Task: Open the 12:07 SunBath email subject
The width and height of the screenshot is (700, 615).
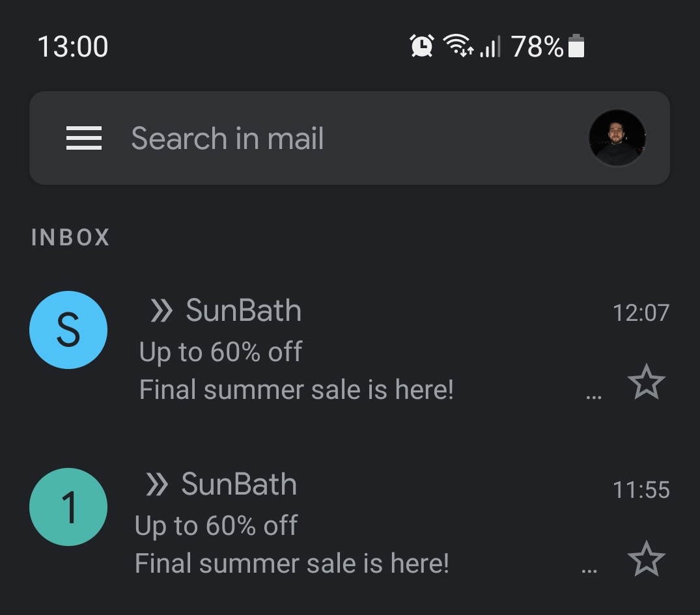Action: [221, 352]
